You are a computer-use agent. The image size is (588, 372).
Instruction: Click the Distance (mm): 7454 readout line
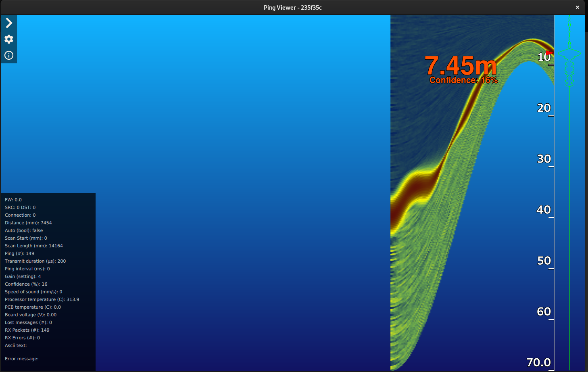pyautogui.click(x=28, y=222)
